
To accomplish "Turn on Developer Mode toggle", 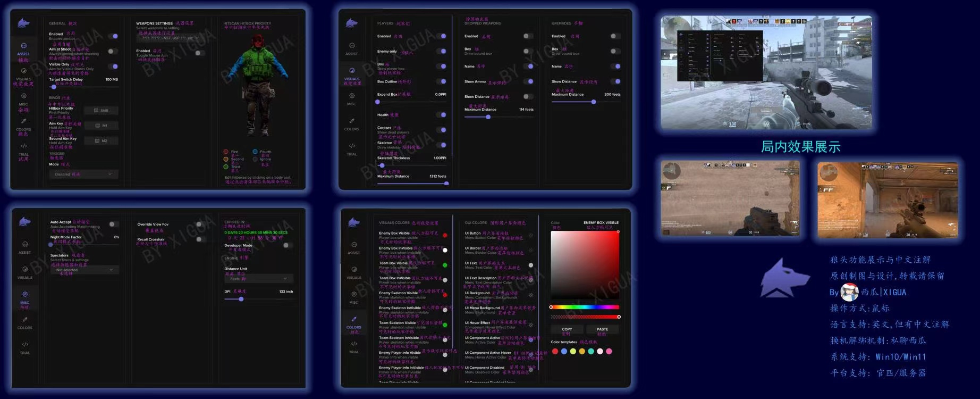I will (x=287, y=245).
